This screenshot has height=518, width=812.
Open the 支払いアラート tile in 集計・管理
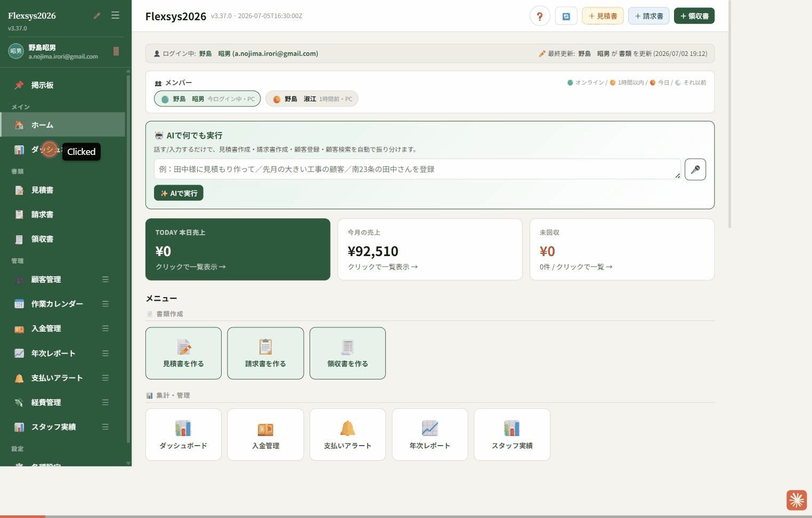[x=347, y=434]
